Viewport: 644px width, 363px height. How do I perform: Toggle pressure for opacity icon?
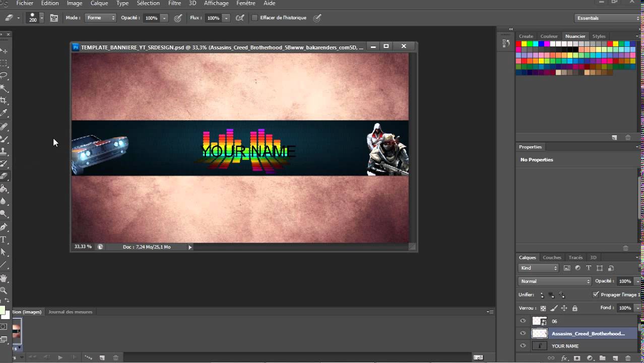pos(178,18)
